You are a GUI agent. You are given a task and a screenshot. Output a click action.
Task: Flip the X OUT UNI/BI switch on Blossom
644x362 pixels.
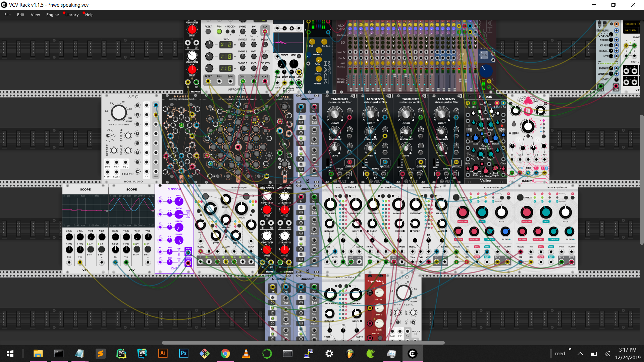coord(179,252)
